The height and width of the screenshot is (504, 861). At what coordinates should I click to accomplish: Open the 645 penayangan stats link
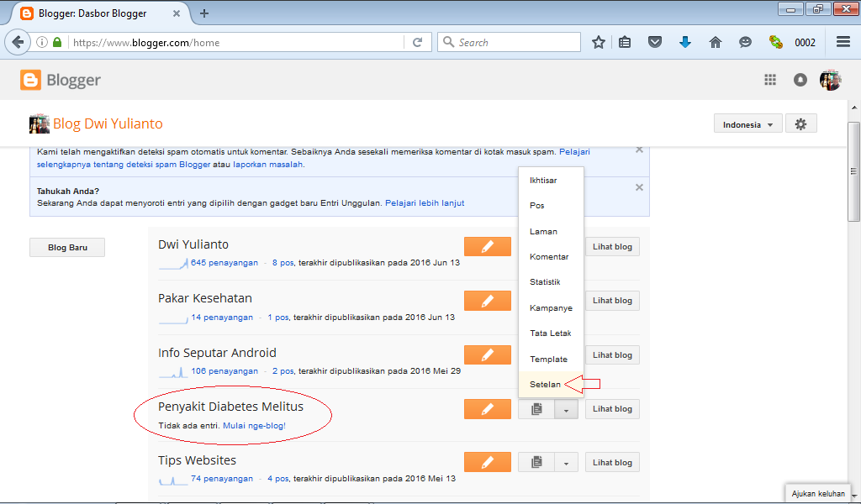tap(224, 263)
